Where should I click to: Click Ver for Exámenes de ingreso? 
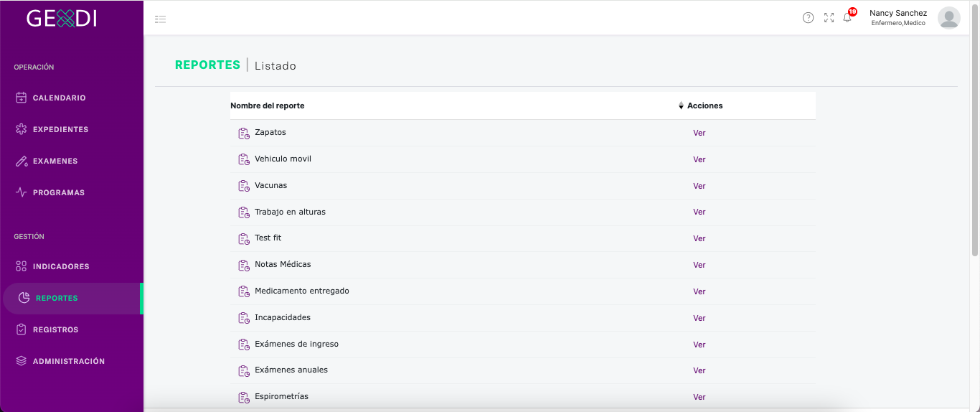699,345
